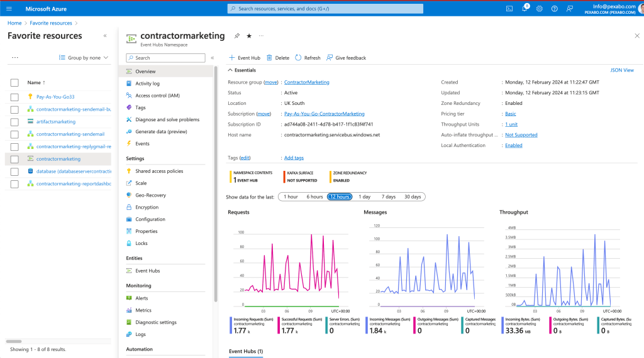Check the contractormarketing-reportdashbc row checkbox
This screenshot has width=644, height=358.
click(x=14, y=184)
